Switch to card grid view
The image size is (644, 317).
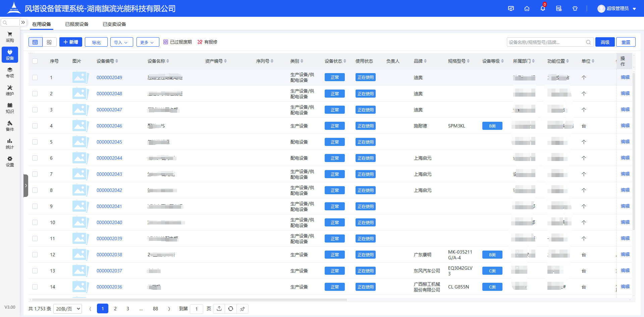(x=49, y=42)
